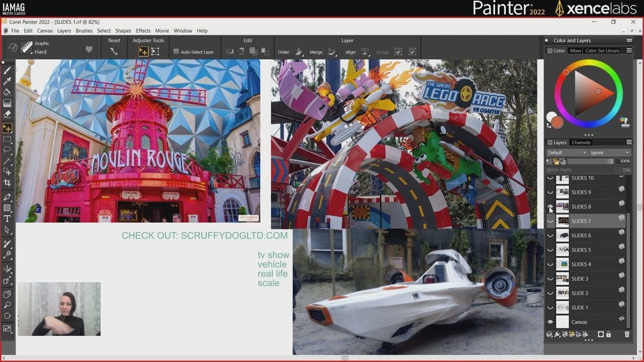This screenshot has height=362, width=644.
Task: Open the Effects menu
Action: click(143, 31)
